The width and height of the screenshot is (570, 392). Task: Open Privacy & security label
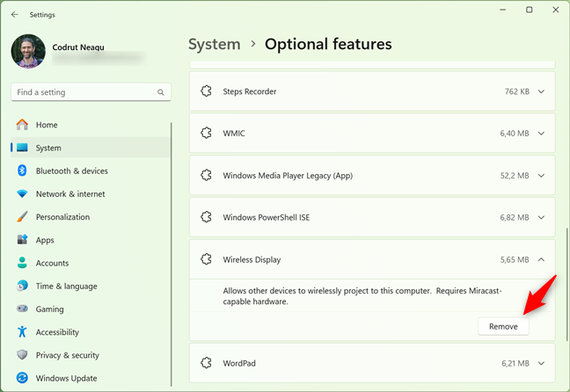click(x=67, y=355)
